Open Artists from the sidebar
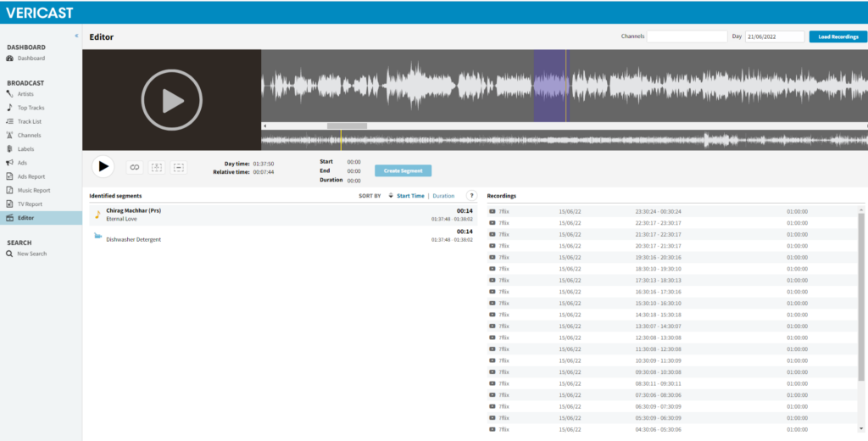868x441 pixels. tap(25, 94)
